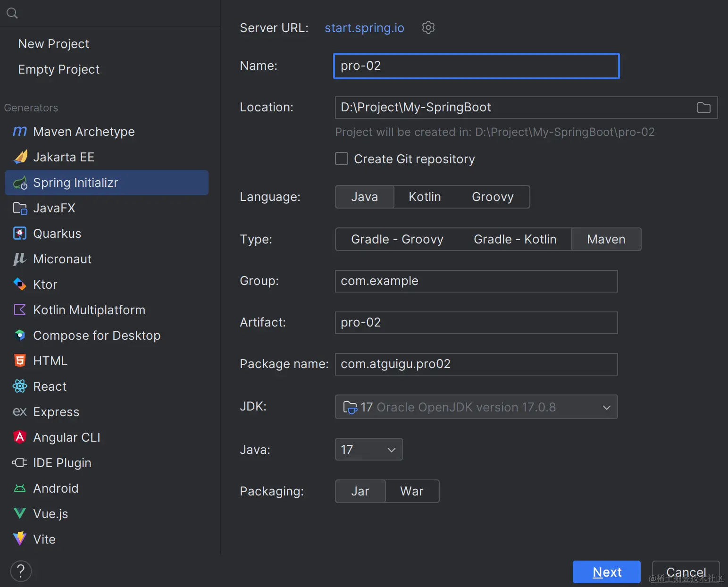Click the Next button
728x587 pixels.
(607, 572)
